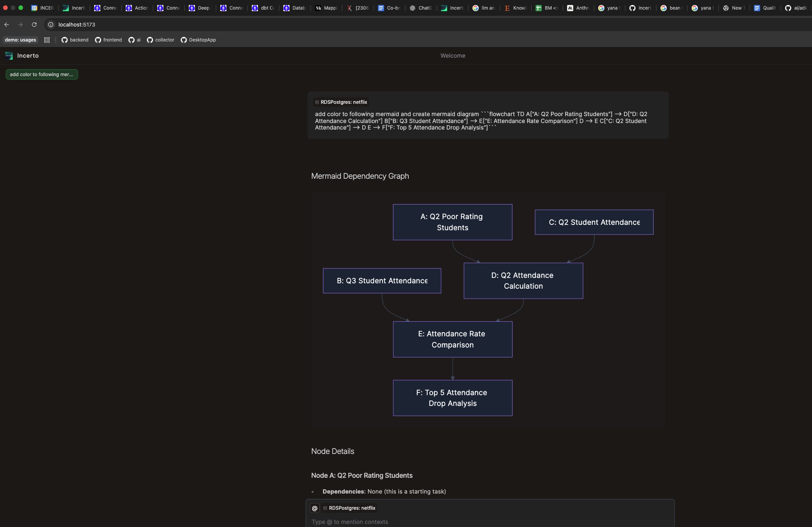
Task: Click the 'Type @ to mention contexts' input
Action: 488,522
